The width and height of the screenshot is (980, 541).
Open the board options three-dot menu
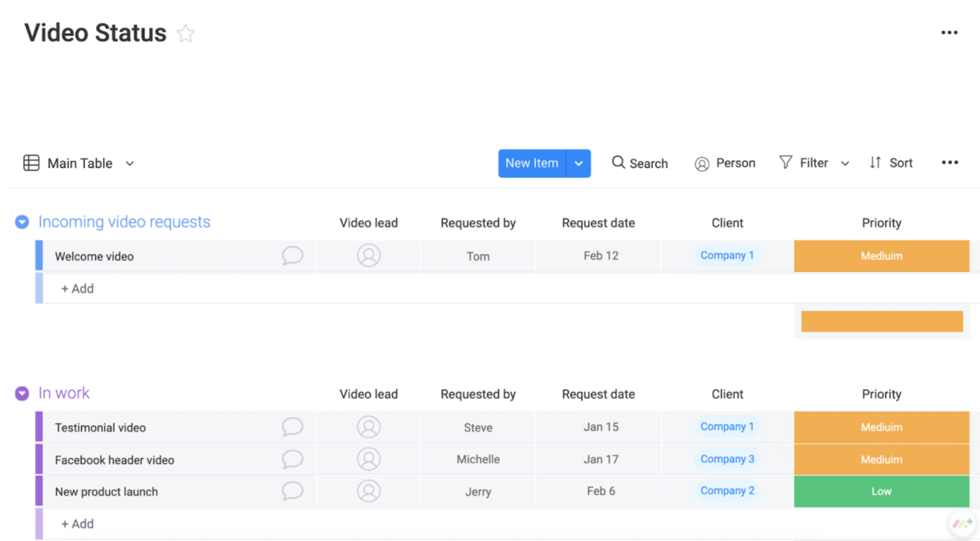(x=950, y=32)
